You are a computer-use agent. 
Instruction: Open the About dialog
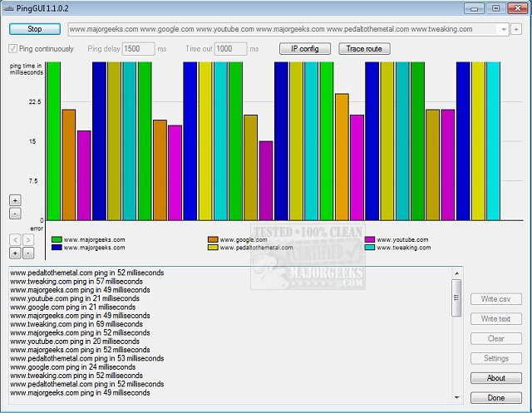(x=495, y=378)
